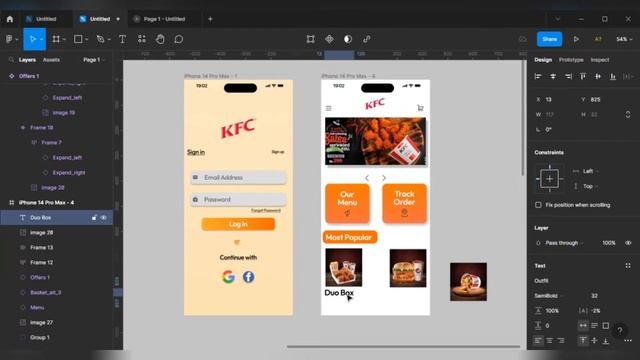640x360 pixels.
Task: Set text alignment to left
Action: [538, 340]
